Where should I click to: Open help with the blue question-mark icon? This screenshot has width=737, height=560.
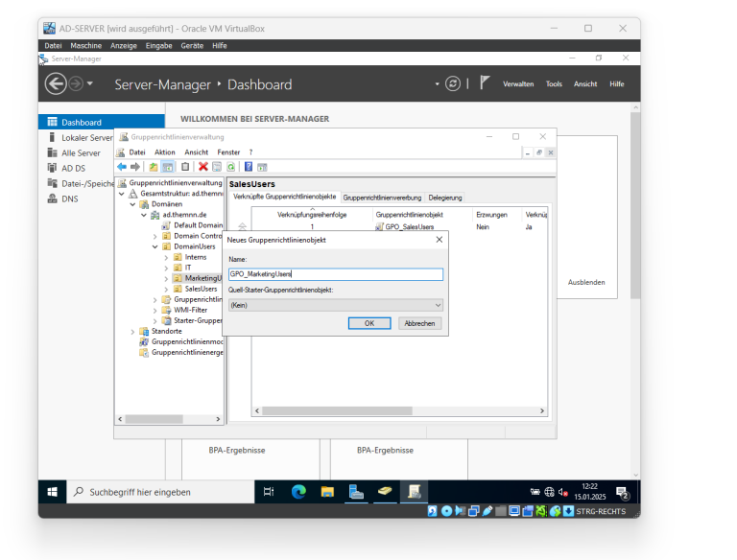tap(249, 167)
